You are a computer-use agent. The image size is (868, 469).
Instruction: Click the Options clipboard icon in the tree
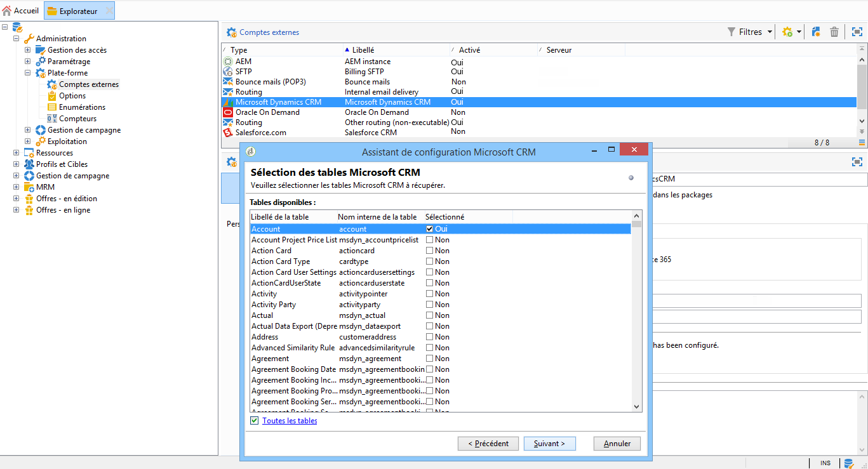point(52,96)
